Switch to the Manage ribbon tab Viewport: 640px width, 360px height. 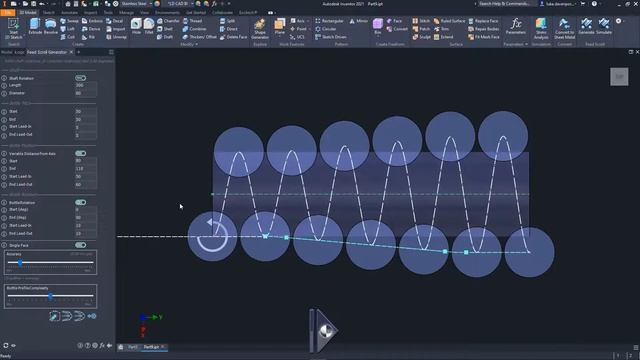point(126,13)
